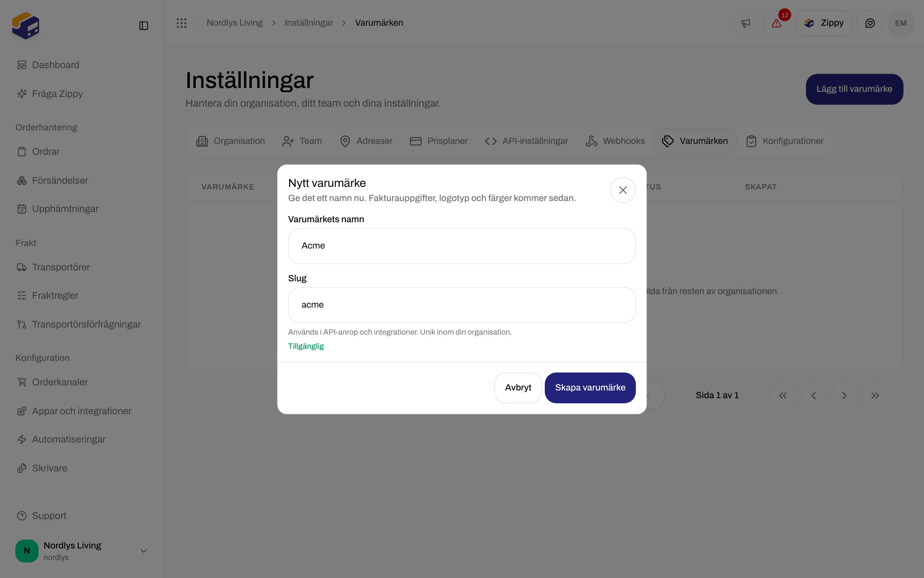Switch to the Organisation tab
Screen dimensions: 924x578
[230, 141]
